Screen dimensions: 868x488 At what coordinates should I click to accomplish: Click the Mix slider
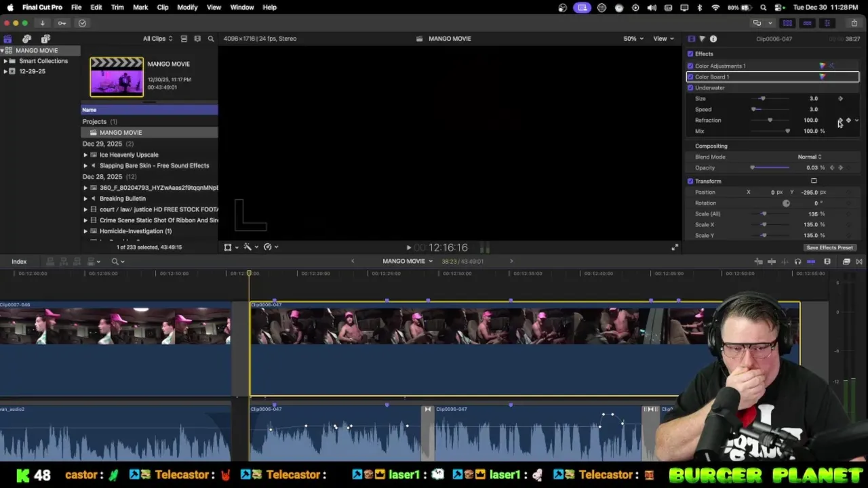coord(771,131)
